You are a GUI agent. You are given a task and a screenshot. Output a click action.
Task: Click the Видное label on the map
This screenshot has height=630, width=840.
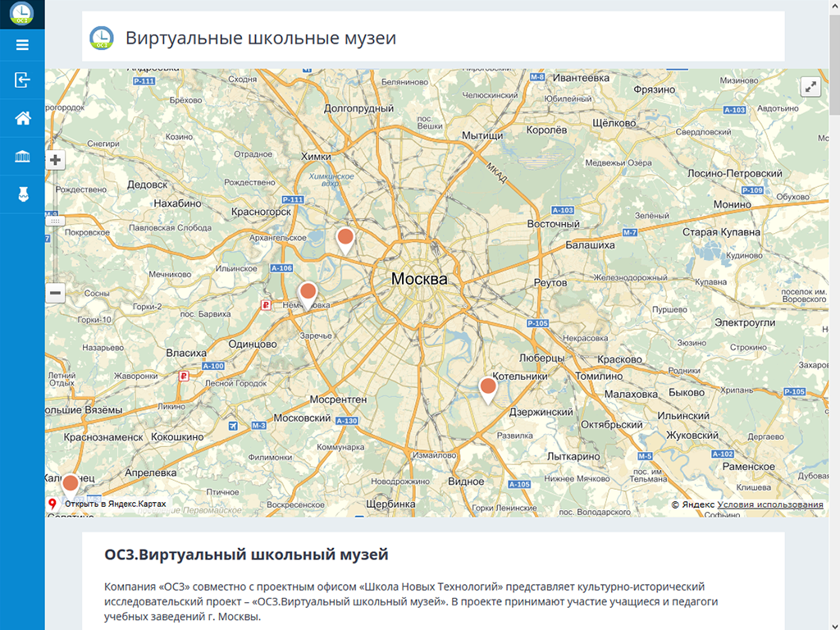tap(466, 481)
